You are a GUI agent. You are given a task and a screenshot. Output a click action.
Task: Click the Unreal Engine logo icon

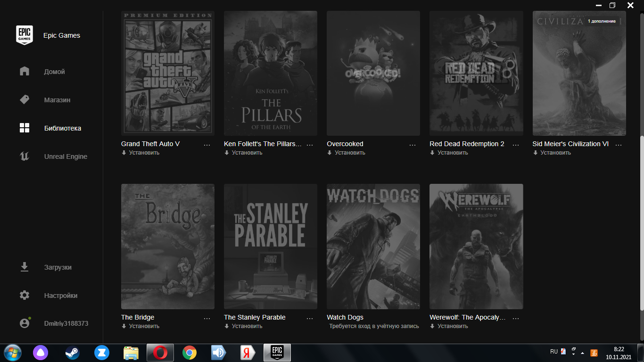click(x=25, y=156)
